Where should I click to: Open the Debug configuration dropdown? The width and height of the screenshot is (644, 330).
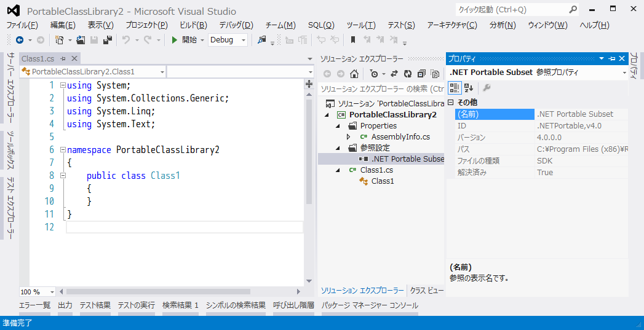(x=244, y=40)
